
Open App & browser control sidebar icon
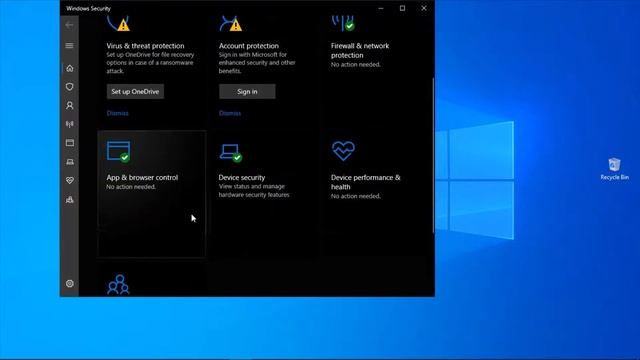[70, 142]
